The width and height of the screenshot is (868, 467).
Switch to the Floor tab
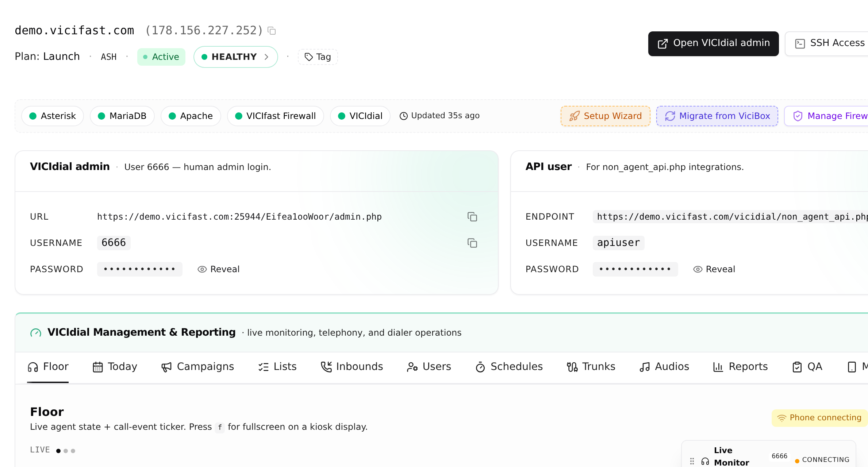(x=48, y=367)
